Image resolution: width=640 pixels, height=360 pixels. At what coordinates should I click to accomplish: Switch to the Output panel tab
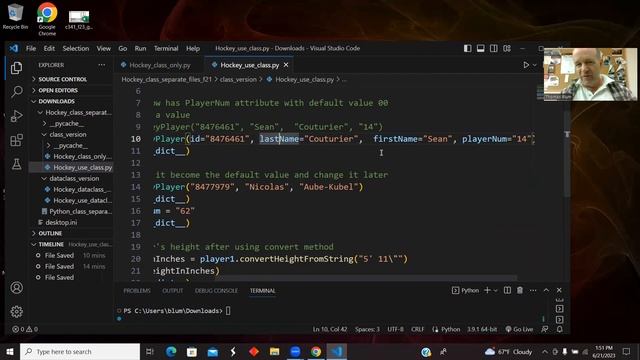coord(173,291)
